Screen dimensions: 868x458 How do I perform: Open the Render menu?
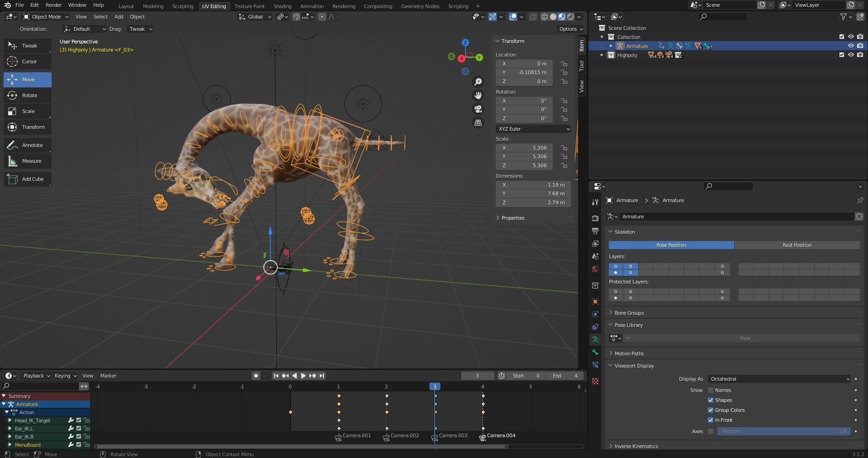tap(53, 5)
